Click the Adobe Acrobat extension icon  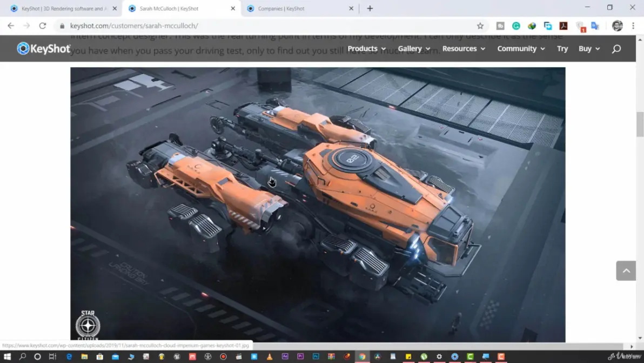tap(563, 26)
